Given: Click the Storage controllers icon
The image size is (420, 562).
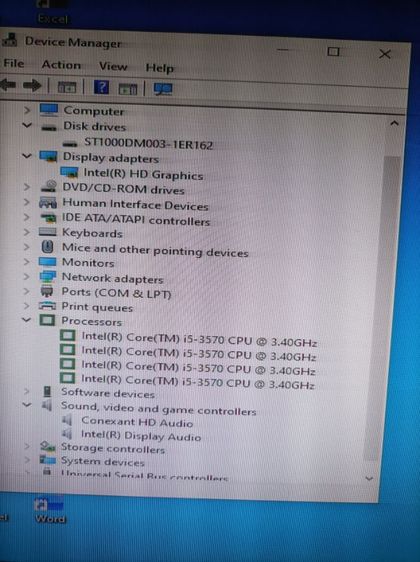Looking at the screenshot, I should click(x=48, y=446).
